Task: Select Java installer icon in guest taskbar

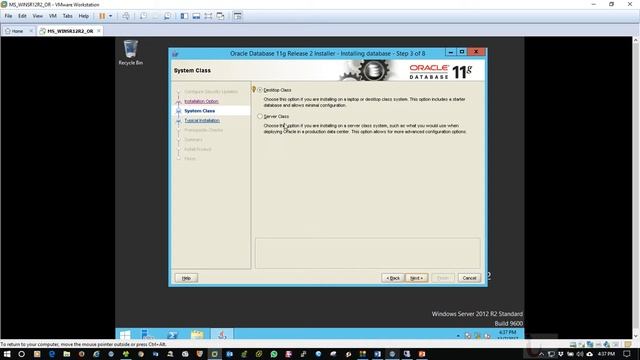Action: pos(222,335)
